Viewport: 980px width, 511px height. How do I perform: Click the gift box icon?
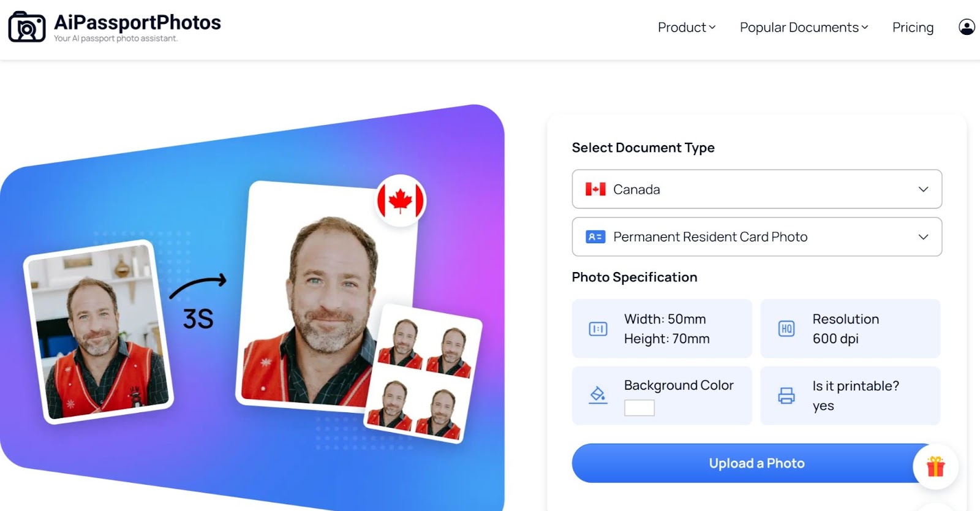pos(935,466)
